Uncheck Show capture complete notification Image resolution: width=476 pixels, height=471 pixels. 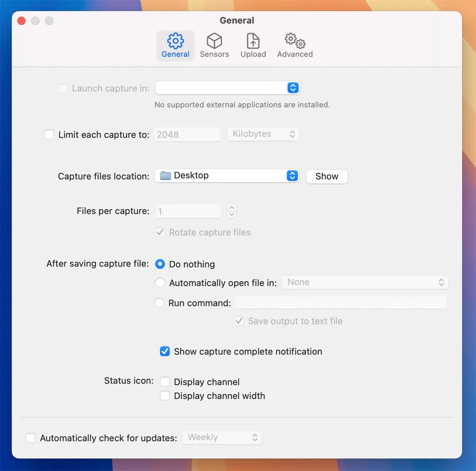[165, 352]
